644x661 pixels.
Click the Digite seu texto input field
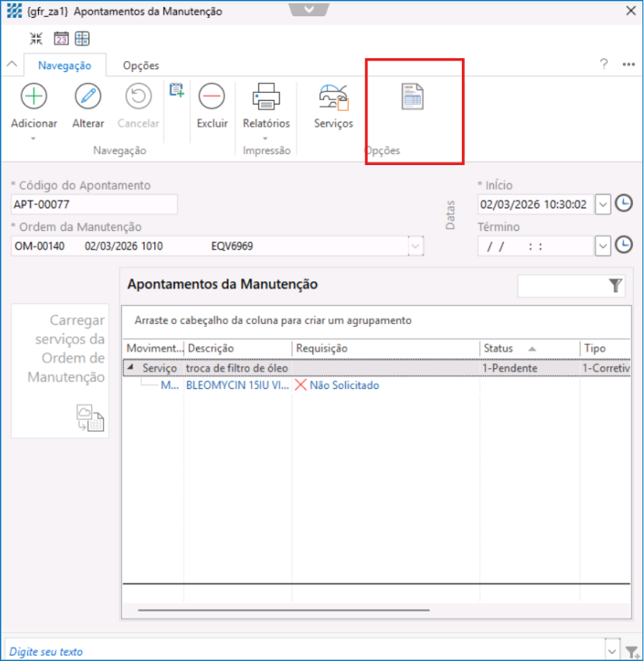(302, 652)
